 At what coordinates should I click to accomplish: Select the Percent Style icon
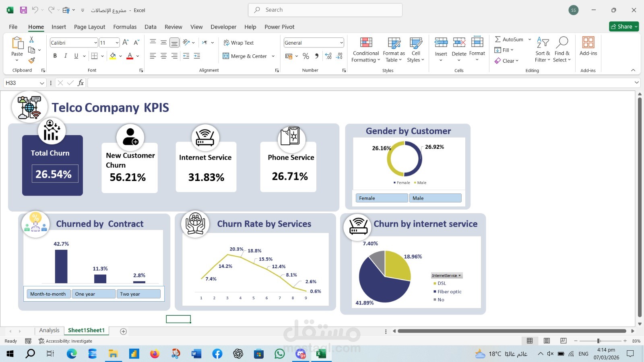pyautogui.click(x=306, y=56)
